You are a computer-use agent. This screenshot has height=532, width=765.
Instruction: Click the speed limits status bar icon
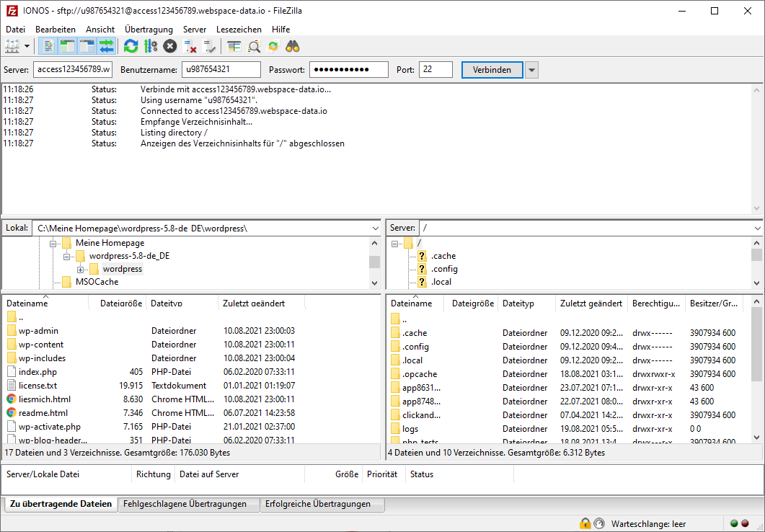599,524
